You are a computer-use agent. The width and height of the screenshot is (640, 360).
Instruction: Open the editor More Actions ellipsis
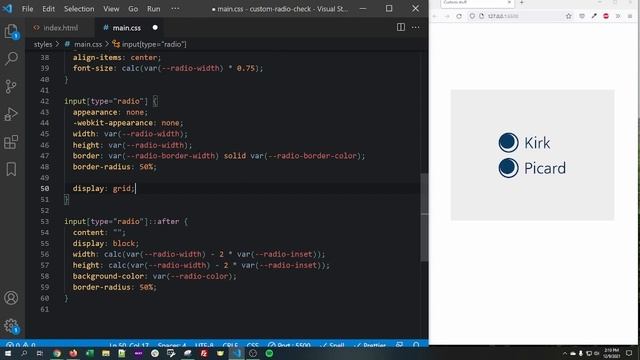(416, 27)
